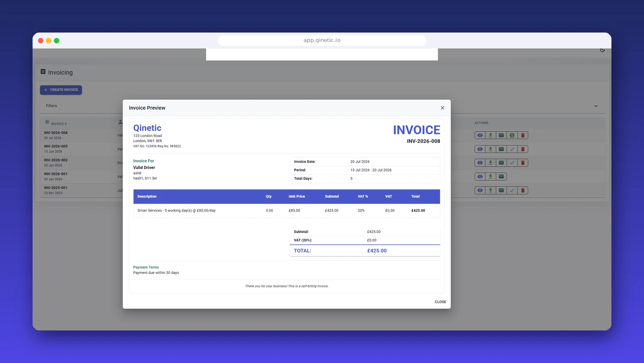644x363 pixels.
Task: Delete invoice INV-2026-005
Action: (x=523, y=149)
